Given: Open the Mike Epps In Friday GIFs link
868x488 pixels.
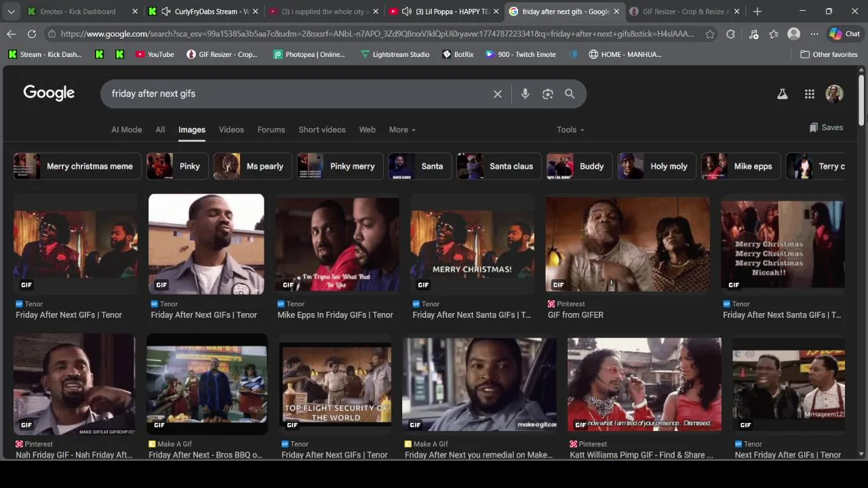Looking at the screenshot, I should point(335,315).
